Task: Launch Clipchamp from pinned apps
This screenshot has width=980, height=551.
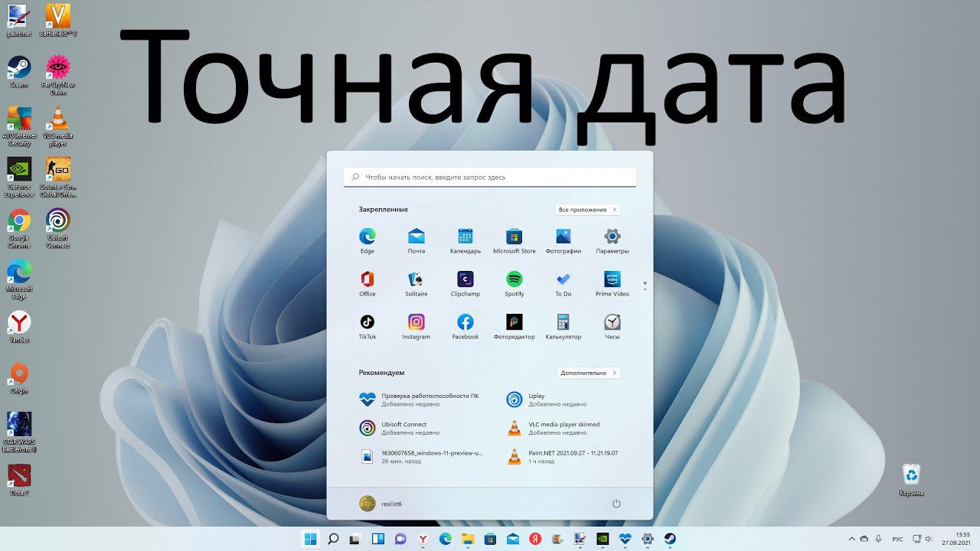Action: coord(465,283)
